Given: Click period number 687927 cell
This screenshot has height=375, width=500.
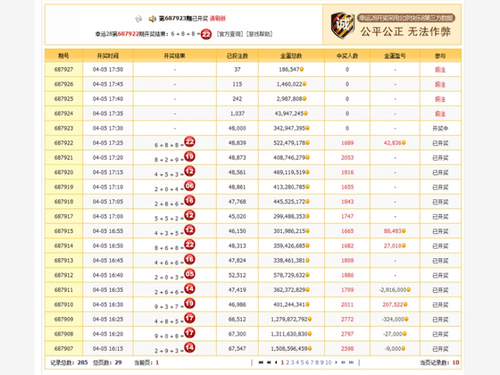Looking at the screenshot, I should 64,69.
